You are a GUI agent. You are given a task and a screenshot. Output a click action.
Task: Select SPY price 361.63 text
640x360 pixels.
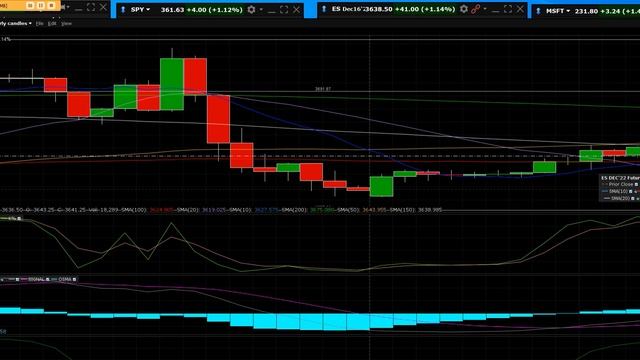tap(172, 9)
